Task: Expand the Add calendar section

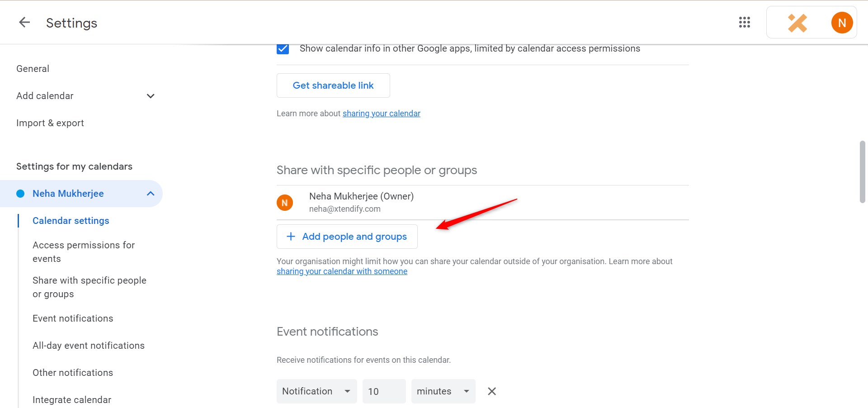Action: click(150, 95)
